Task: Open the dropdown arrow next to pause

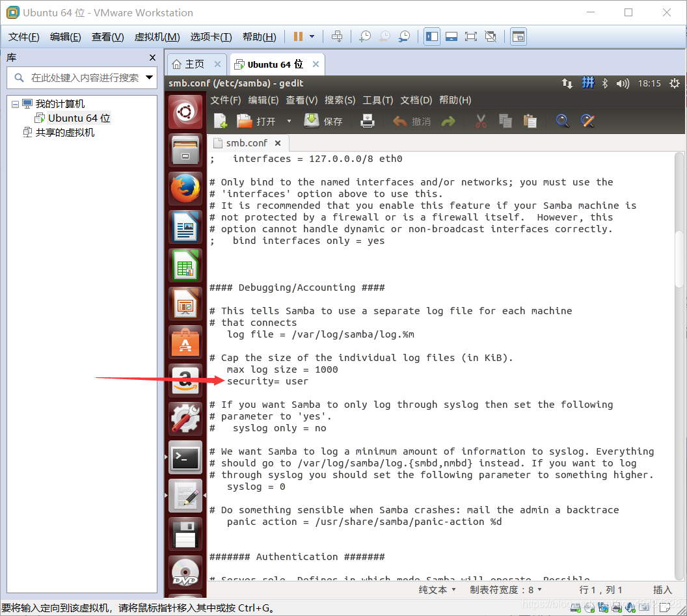Action: point(312,37)
